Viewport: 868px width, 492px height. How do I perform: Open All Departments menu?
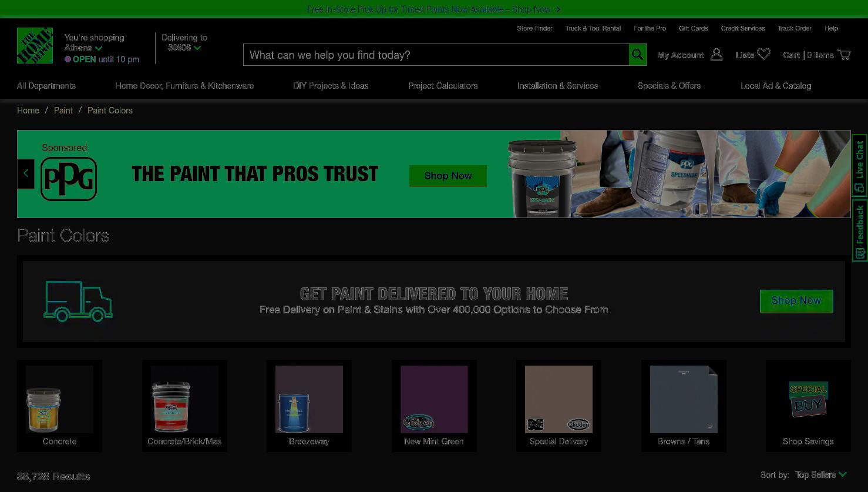click(46, 86)
